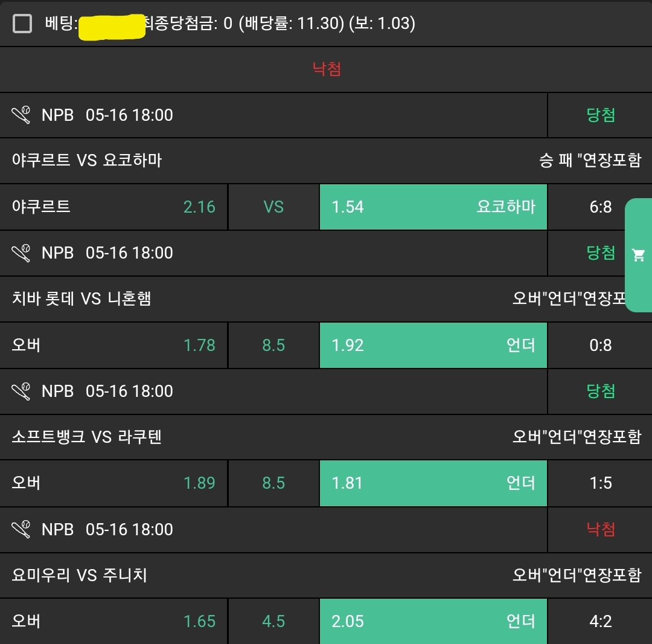Click the 야쿠르트 VS 요코하마 match title
The image size is (652, 644).
[87, 160]
